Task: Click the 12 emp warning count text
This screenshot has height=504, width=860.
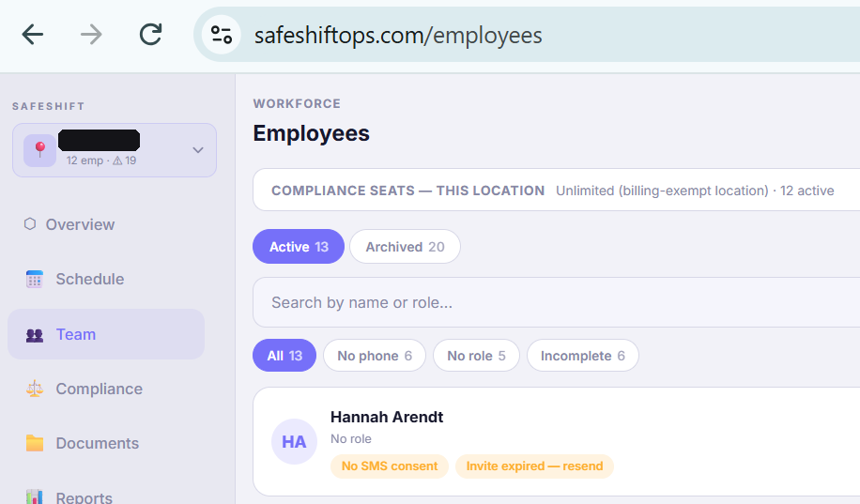Action: point(100,160)
